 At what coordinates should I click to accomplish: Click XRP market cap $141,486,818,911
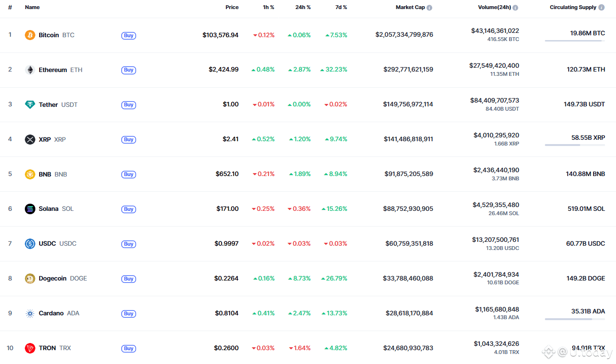tap(408, 139)
